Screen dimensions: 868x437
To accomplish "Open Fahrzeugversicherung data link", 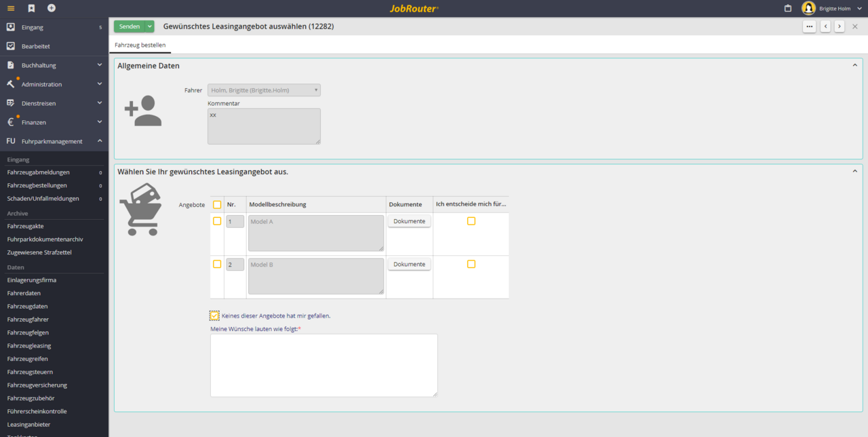I will [x=37, y=385].
